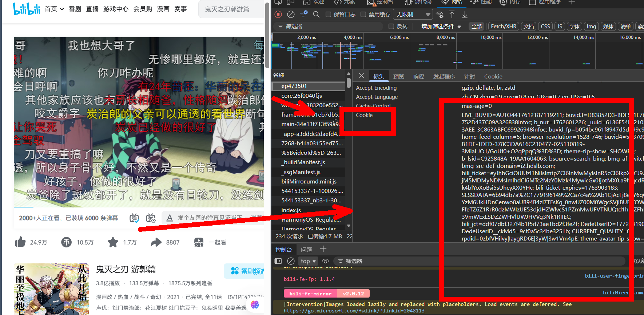The image size is (644, 315).
Task: Give coins using the coin icon
Action: tap(66, 242)
